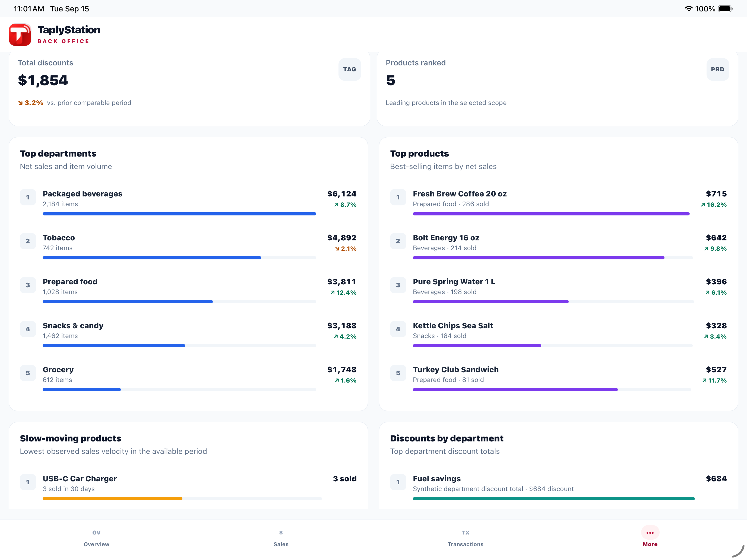
Task: Click rank badge 4 beside Snacks & candy
Action: click(x=28, y=329)
